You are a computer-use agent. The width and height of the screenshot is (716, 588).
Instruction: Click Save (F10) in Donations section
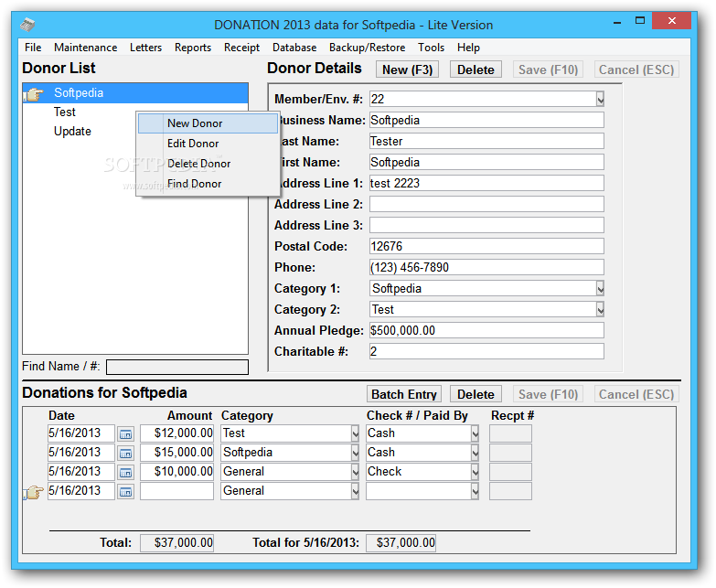tap(548, 394)
